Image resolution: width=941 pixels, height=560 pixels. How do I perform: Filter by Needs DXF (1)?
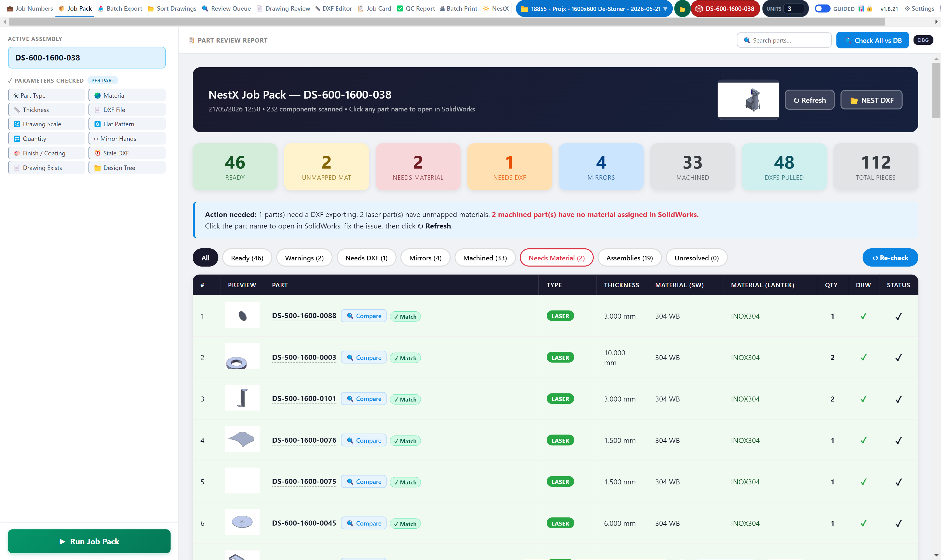pos(367,258)
